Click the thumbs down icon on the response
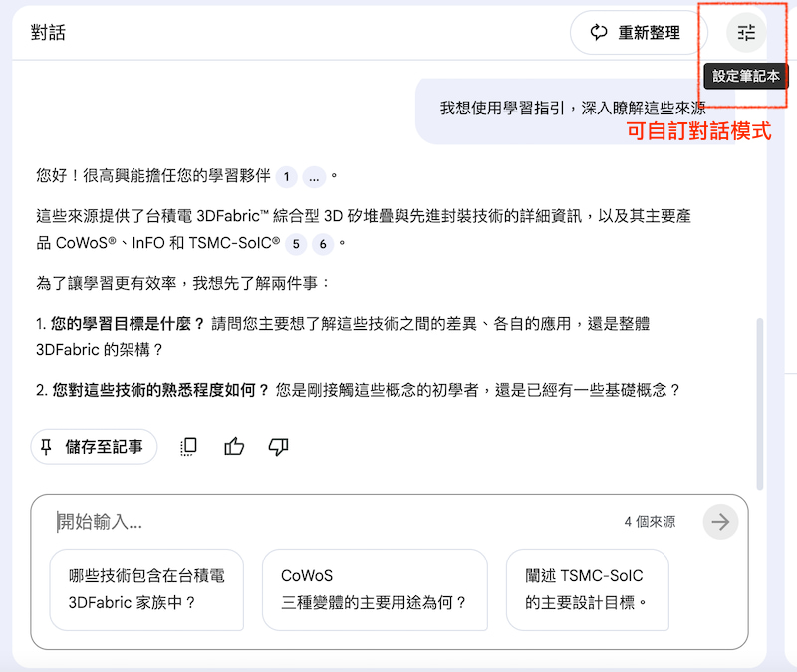Viewport: 797px width, 672px height. pos(278,447)
